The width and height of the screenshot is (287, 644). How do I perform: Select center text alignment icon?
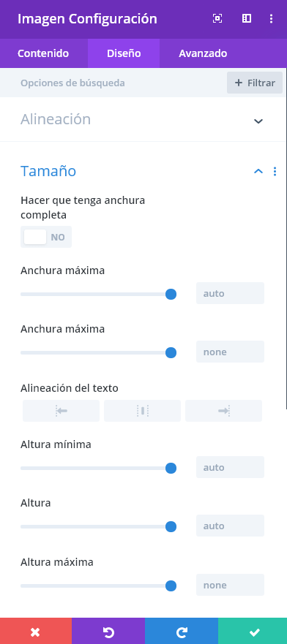click(x=142, y=411)
